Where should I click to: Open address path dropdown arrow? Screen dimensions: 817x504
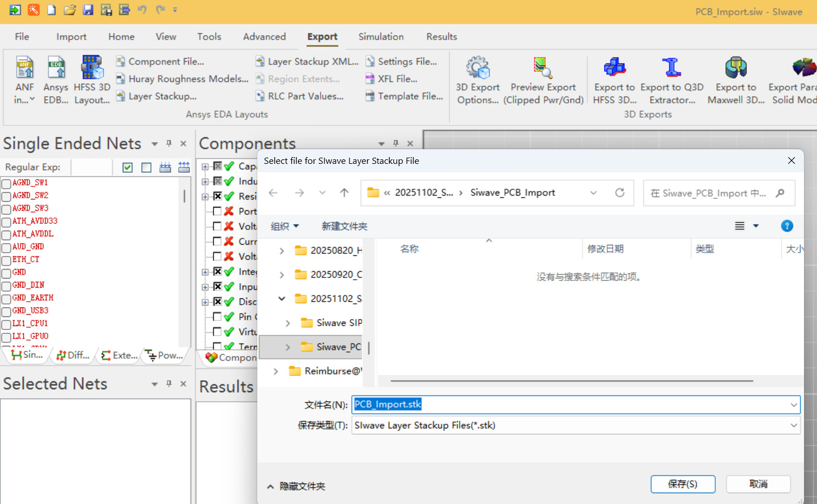(x=593, y=193)
